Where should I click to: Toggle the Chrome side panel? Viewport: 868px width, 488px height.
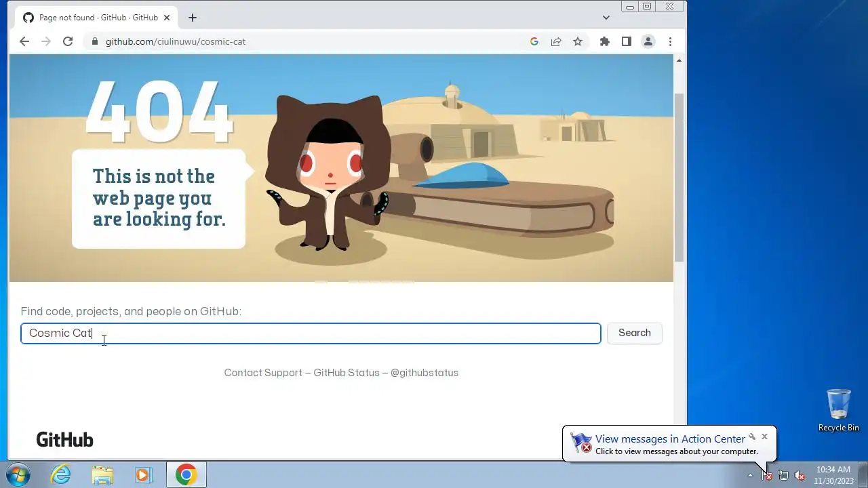tap(627, 41)
